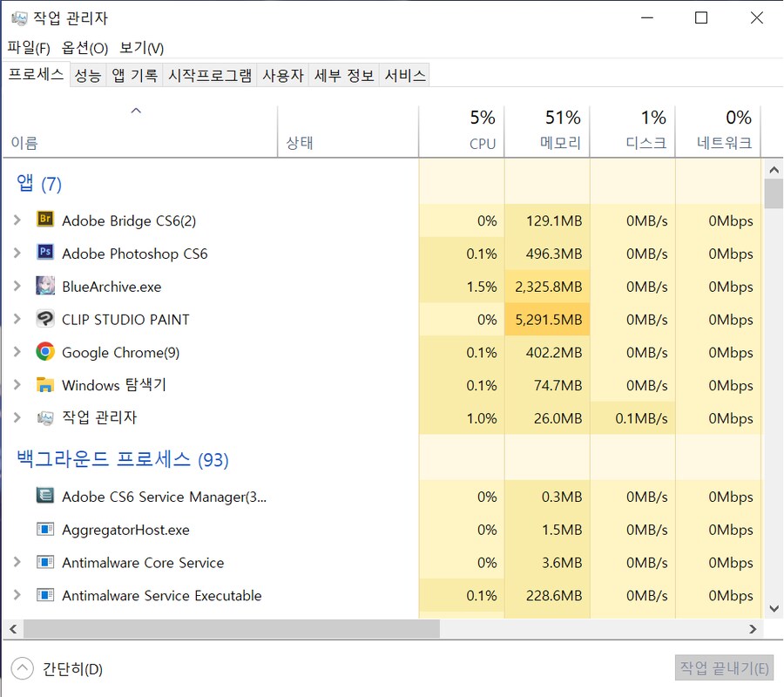Expand the Adobe Photoshop CS6 row

(17, 253)
